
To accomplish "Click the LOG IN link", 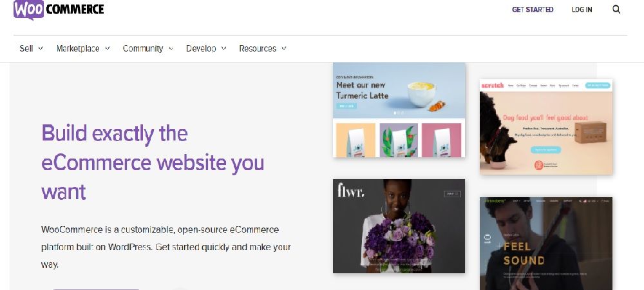I will 582,10.
